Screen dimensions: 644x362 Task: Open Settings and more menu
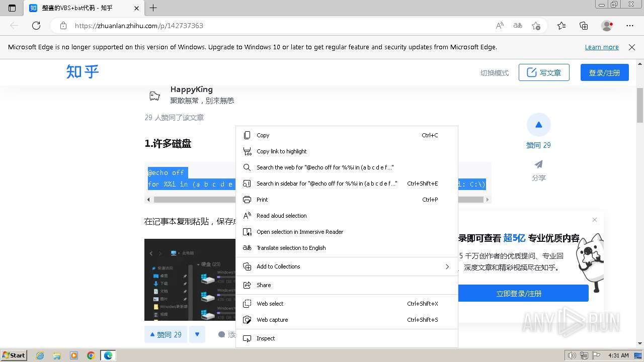pos(630,26)
